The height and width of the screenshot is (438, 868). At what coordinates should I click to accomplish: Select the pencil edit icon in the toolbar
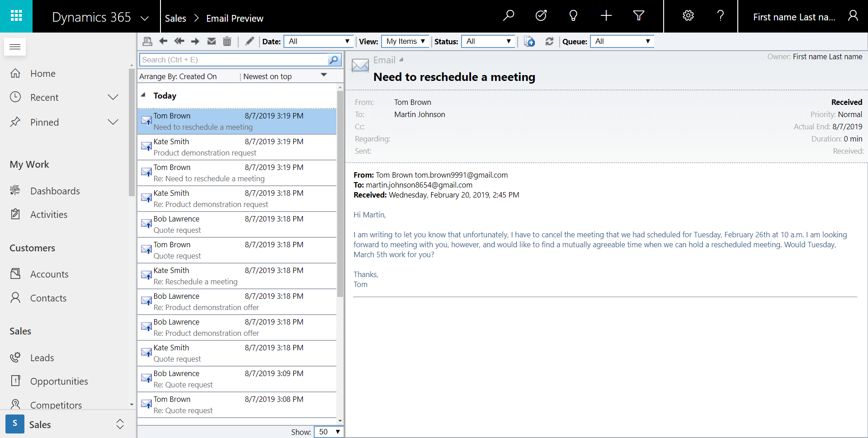tap(249, 41)
